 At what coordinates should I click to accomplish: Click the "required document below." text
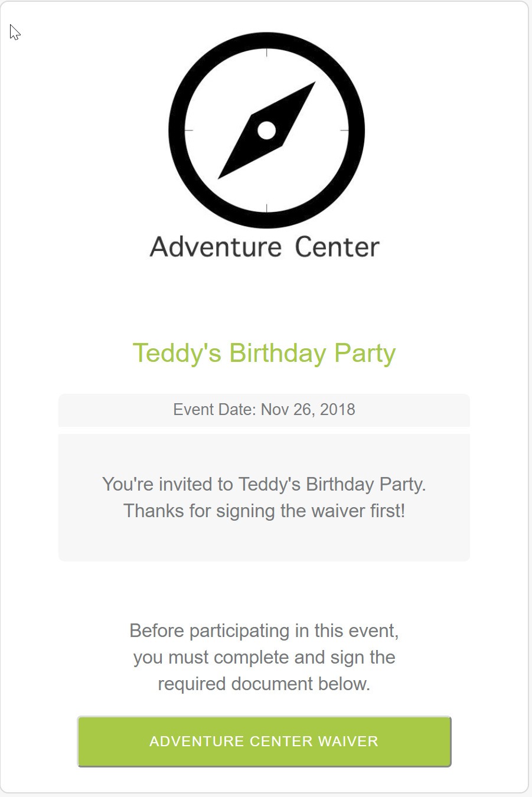[x=264, y=684]
